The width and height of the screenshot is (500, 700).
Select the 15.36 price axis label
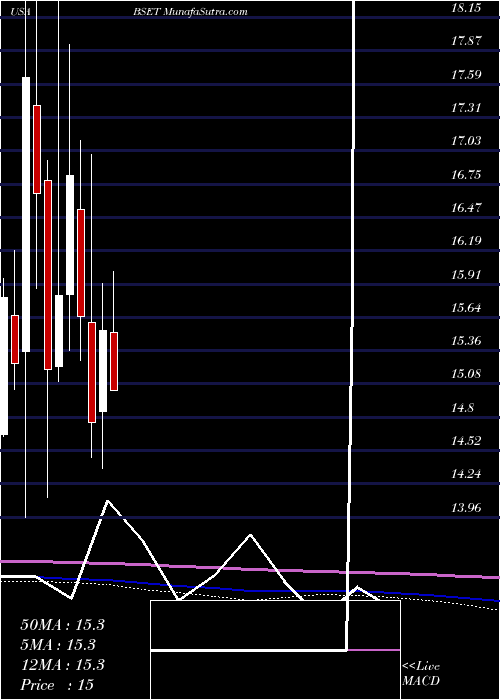[x=466, y=341]
